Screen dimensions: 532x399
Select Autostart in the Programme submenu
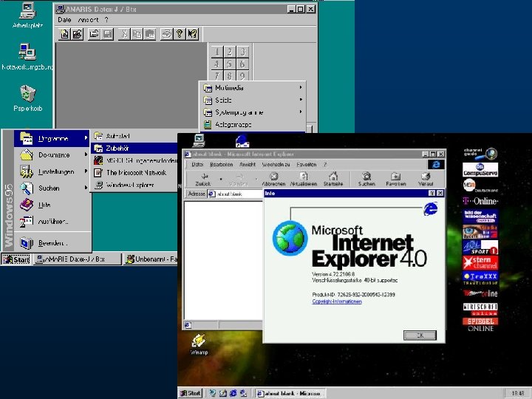[134, 136]
